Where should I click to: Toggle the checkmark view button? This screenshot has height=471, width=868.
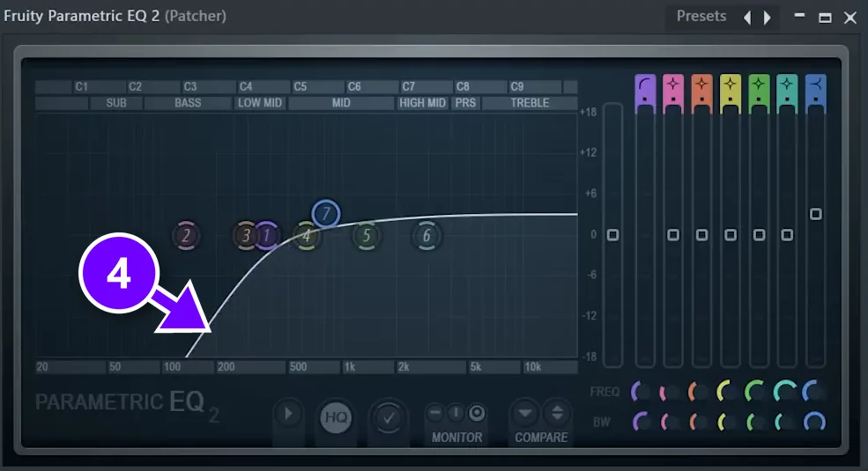[x=388, y=417]
